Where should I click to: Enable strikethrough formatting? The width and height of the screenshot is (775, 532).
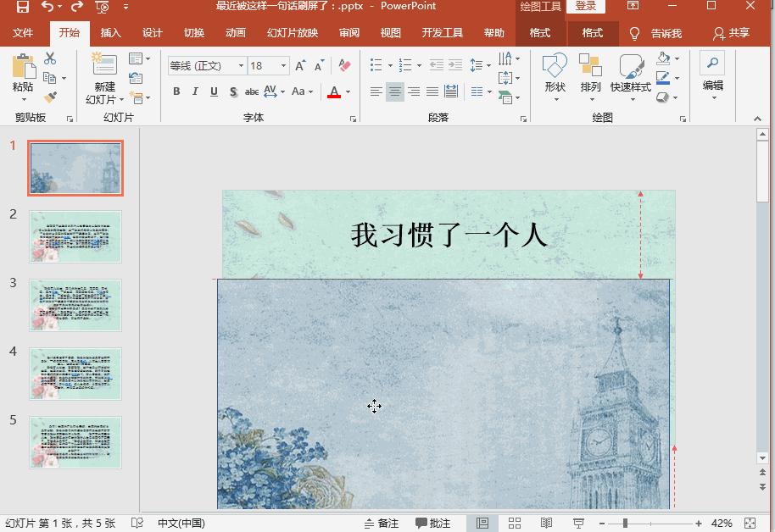(x=250, y=91)
